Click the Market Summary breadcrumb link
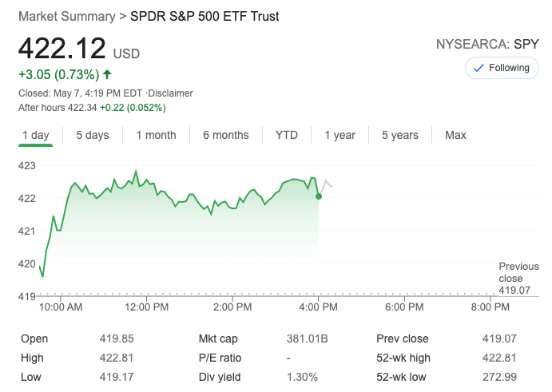Screen dimensions: 552x392 click(x=66, y=16)
